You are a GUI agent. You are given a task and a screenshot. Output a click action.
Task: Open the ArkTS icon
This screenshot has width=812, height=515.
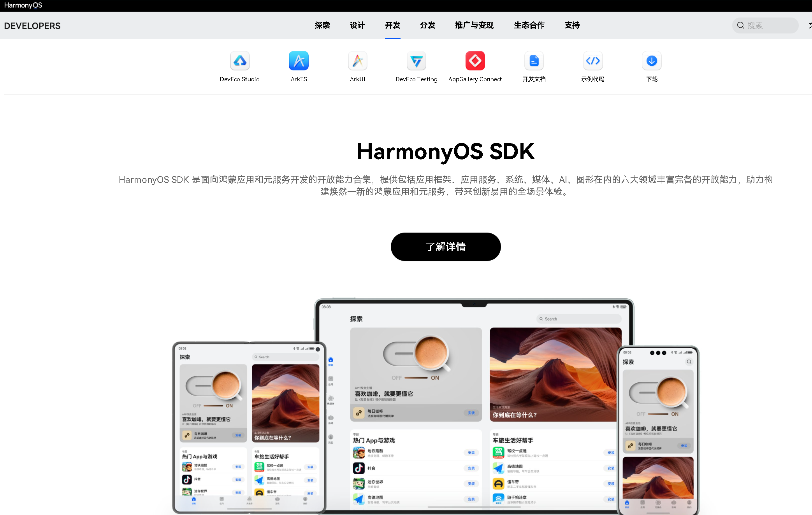point(299,61)
